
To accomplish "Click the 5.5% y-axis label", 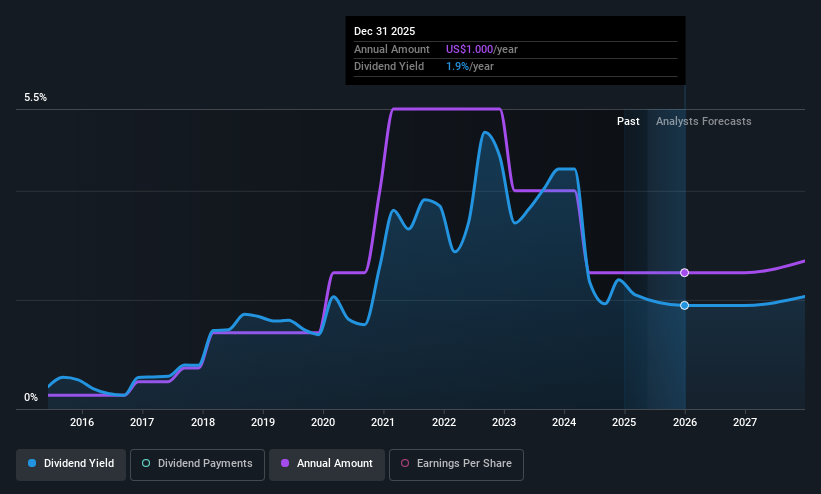I will 35,97.
